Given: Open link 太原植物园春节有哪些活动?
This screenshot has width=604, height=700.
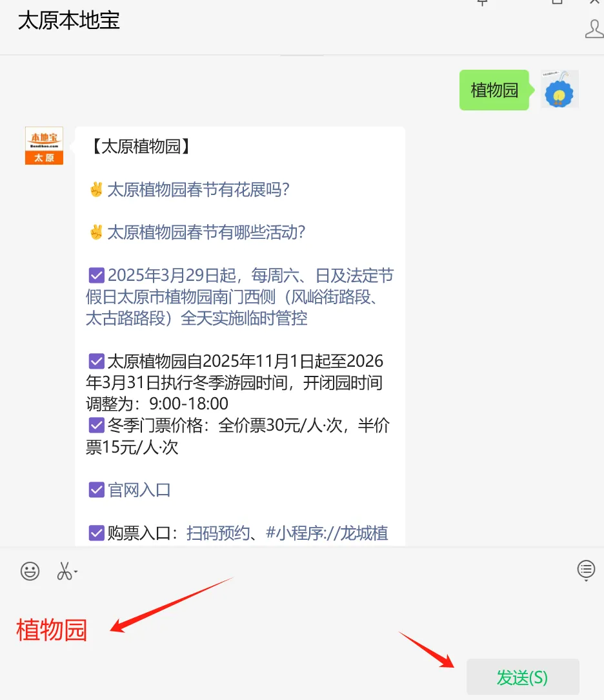Looking at the screenshot, I should click(x=206, y=232).
